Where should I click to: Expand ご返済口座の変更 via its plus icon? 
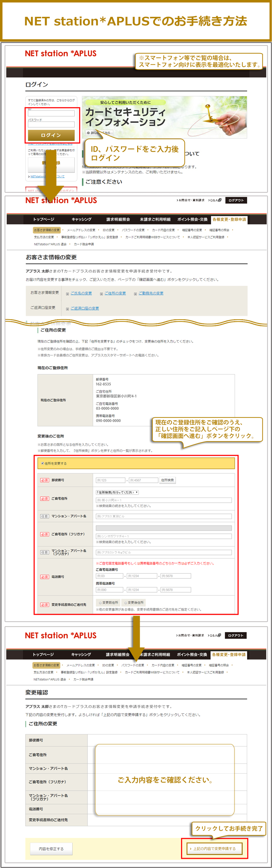pyautogui.click(x=68, y=309)
